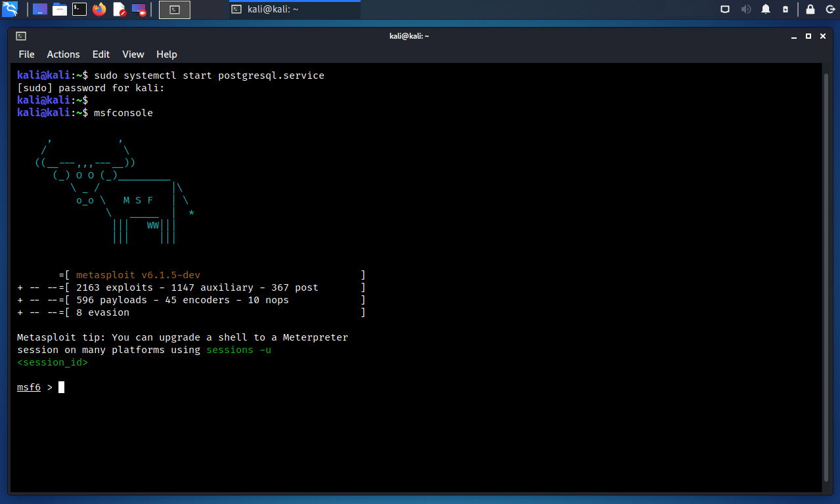The image size is (840, 504).
Task: Click the show desktop icon in panel
Action: [x=40, y=9]
